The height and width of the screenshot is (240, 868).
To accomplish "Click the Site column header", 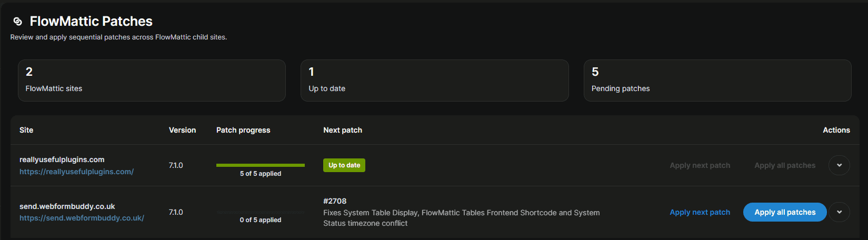I will click(x=26, y=130).
